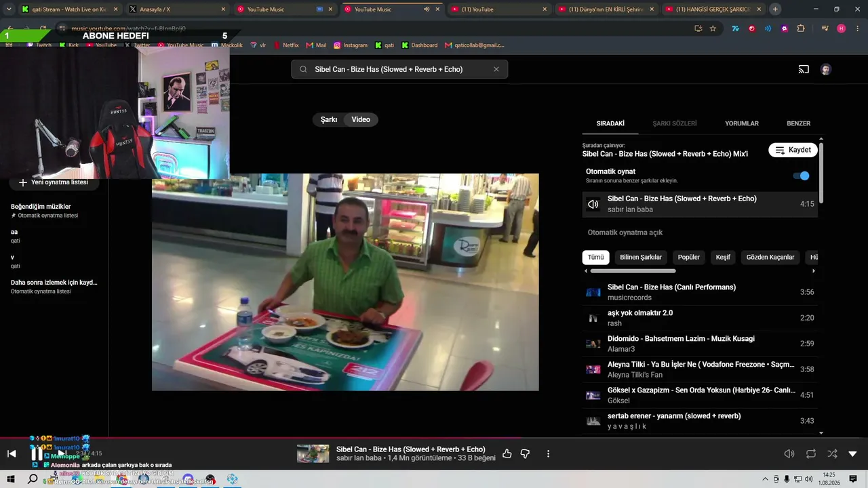The width and height of the screenshot is (868, 488).
Task: Open the Windows Start menu
Action: tap(11, 479)
